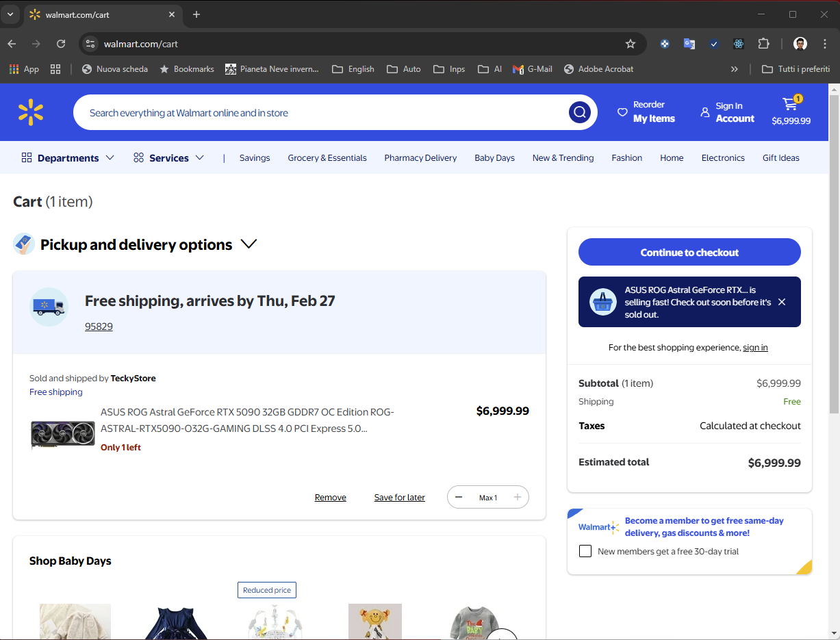The width and height of the screenshot is (840, 640).
Task: Open the Nuova scheda bookmark
Action: pos(114,69)
